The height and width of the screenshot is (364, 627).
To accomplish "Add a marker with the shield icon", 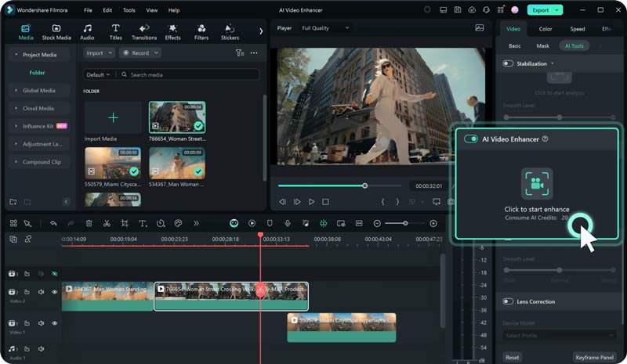I will coord(270,223).
